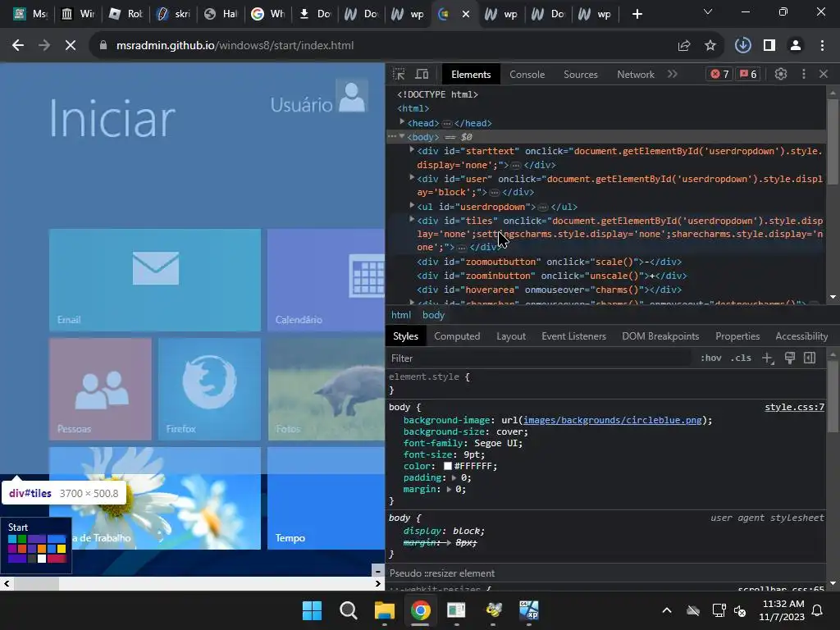Image resolution: width=840 pixels, height=630 pixels.
Task: Switch to the Network tab
Action: pyautogui.click(x=636, y=75)
